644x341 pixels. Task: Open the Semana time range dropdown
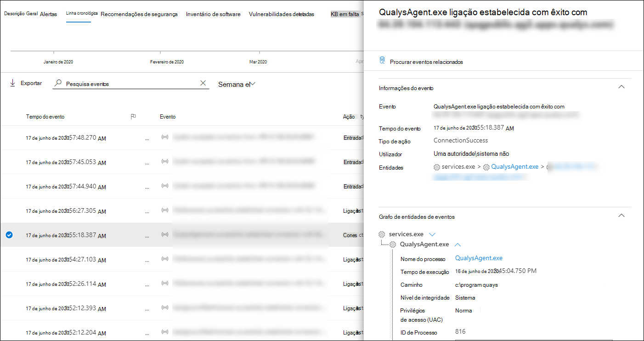point(237,84)
